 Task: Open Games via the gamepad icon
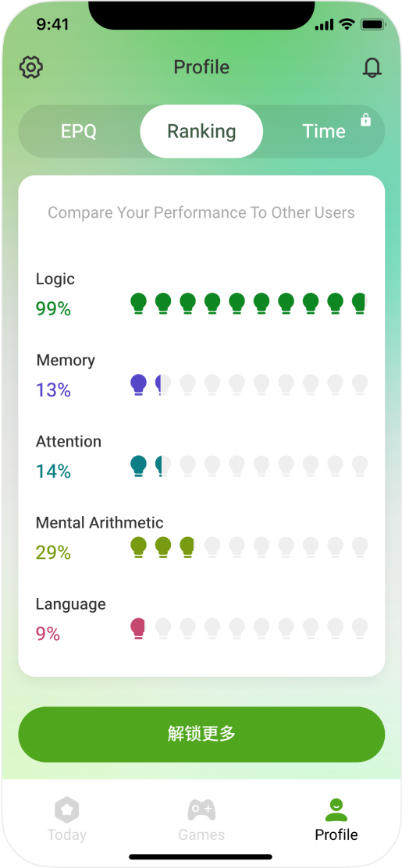point(201,810)
